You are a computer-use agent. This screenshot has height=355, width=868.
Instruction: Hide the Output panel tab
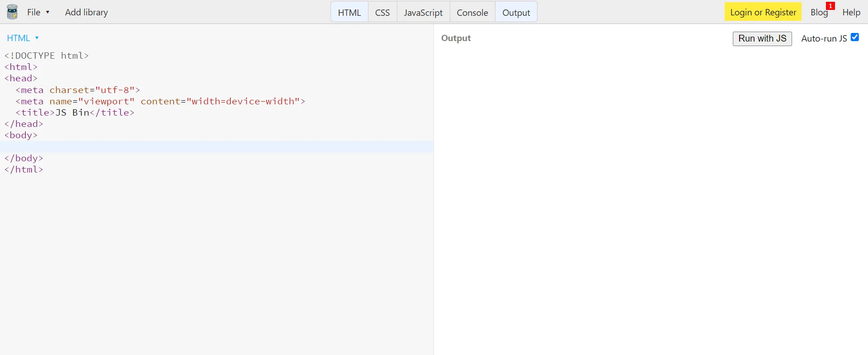click(516, 12)
